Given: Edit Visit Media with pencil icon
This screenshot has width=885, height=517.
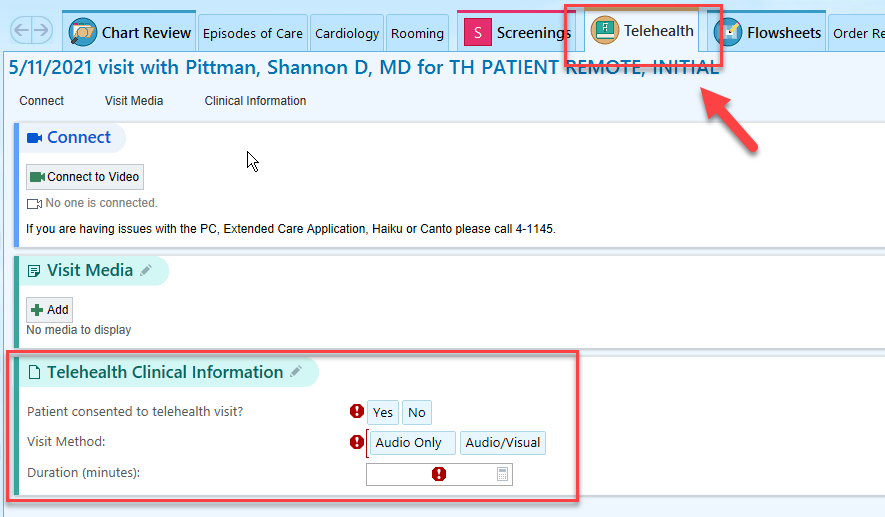Looking at the screenshot, I should (x=146, y=270).
